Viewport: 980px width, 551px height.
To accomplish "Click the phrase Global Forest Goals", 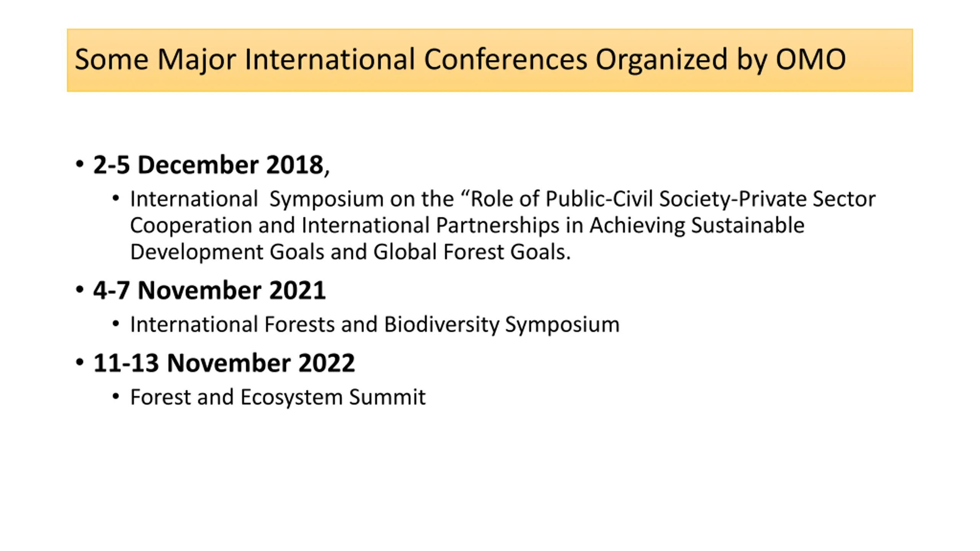I will pyautogui.click(x=472, y=252).
